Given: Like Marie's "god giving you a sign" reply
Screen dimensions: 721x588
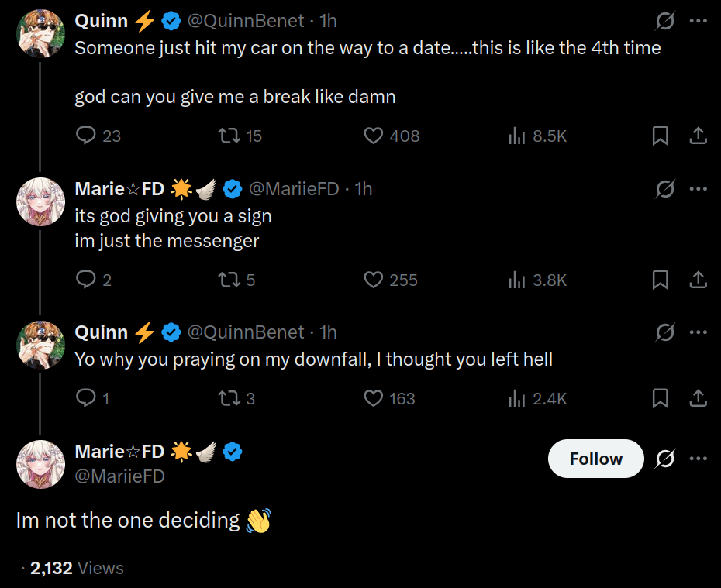Looking at the screenshot, I should [374, 280].
